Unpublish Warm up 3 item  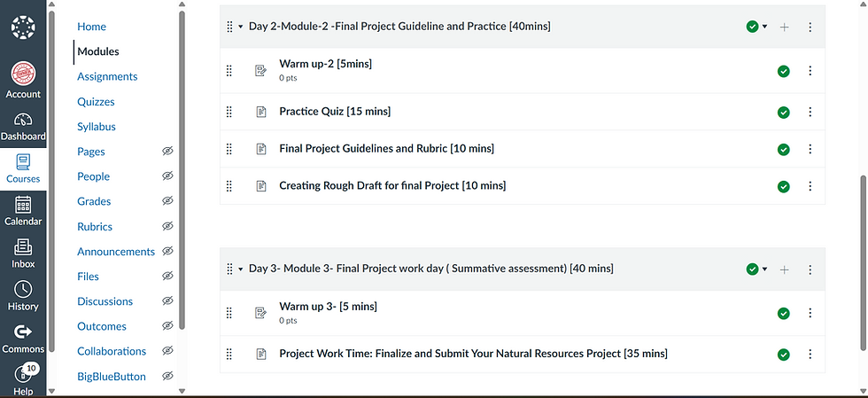click(x=783, y=313)
